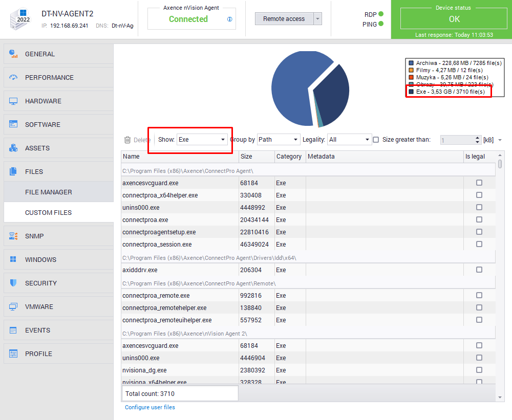Screen dimensions: 512x420
Task: Click the SNMP icon
Action: 13,236
